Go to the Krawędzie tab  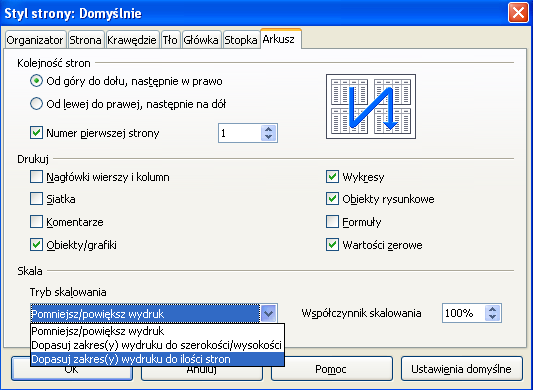tap(132, 40)
